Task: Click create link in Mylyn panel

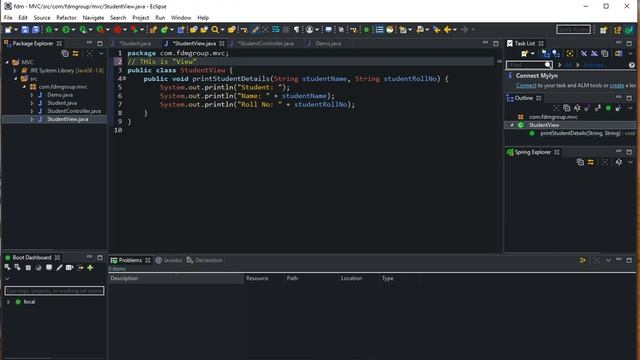Action: coord(617,85)
